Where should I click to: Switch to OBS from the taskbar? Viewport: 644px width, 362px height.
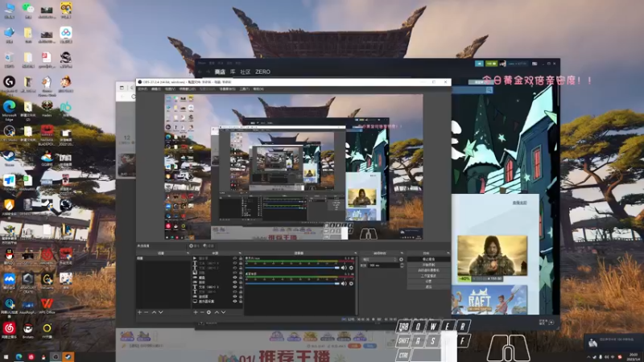(56, 357)
